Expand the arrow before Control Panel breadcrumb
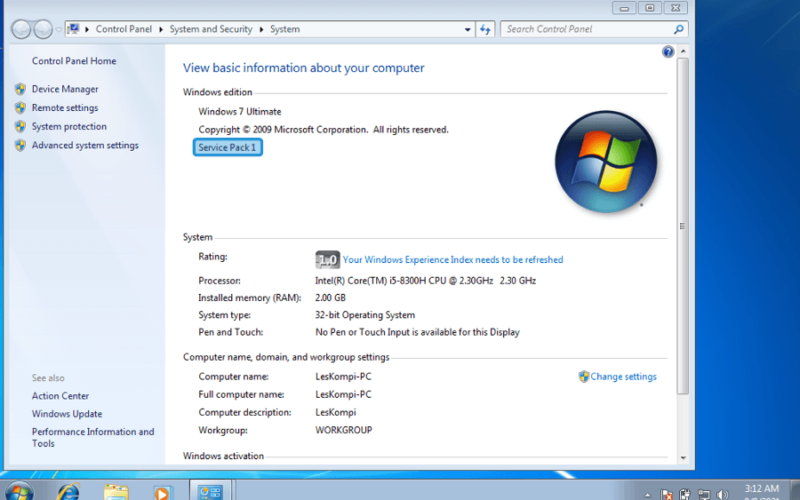The image size is (800, 500). pos(87,29)
